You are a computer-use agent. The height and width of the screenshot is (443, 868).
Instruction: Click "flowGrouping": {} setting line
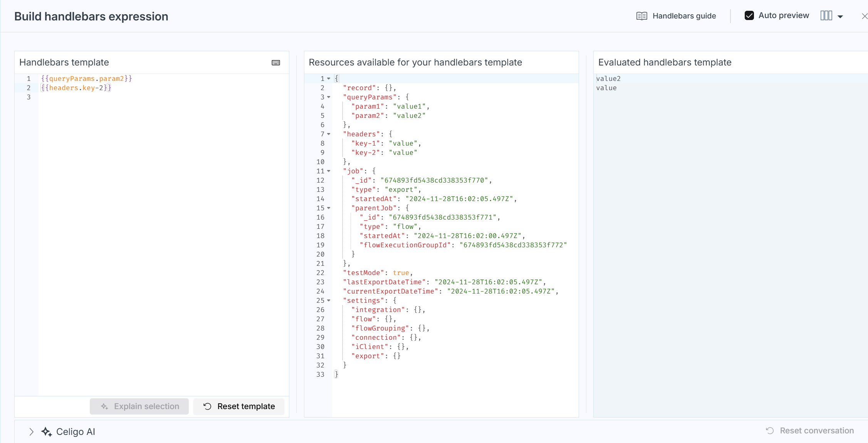pyautogui.click(x=390, y=328)
